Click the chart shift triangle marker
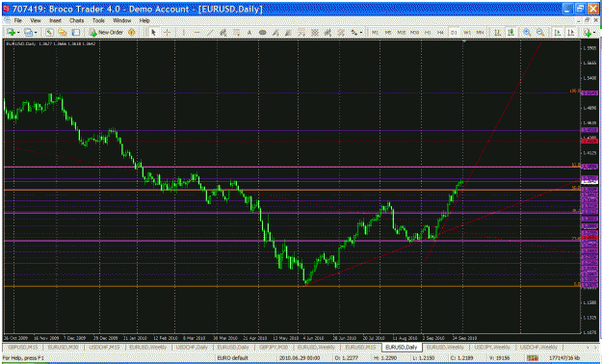This screenshot has height=364, width=602. 464,40
